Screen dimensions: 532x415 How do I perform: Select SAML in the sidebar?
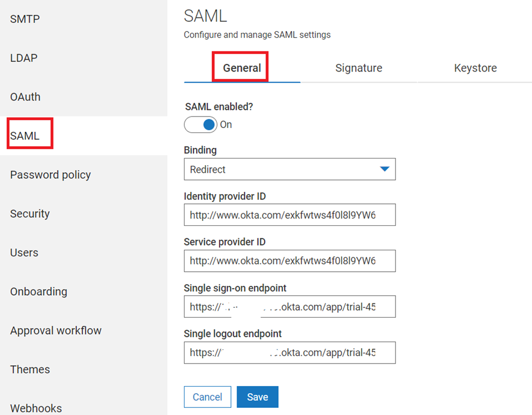[x=25, y=136]
